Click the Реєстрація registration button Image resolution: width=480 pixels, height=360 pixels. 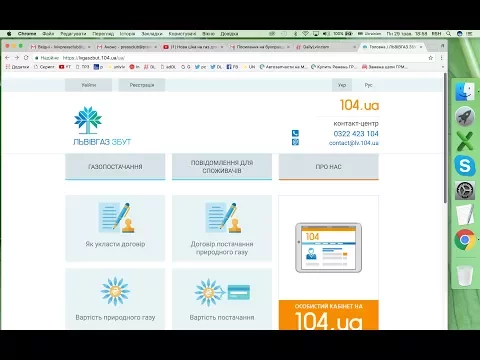142,85
